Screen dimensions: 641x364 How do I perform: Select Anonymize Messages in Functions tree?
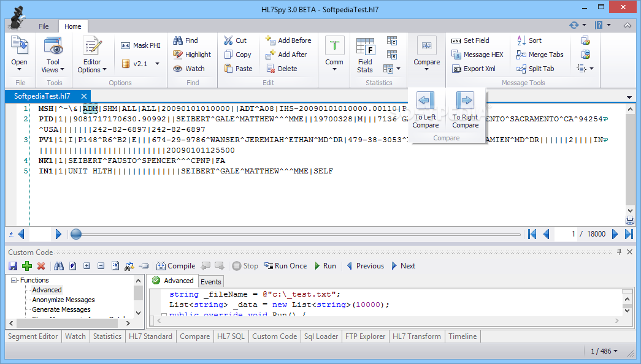coord(63,300)
